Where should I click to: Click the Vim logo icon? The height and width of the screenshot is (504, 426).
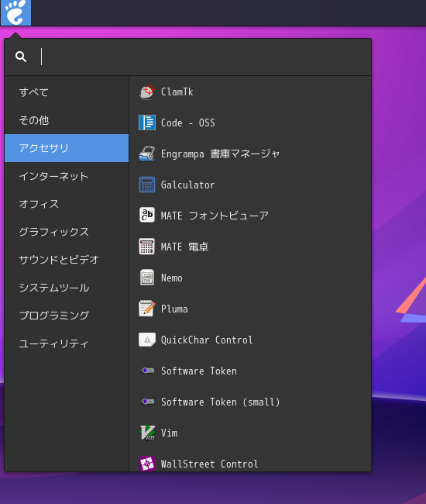[147, 433]
